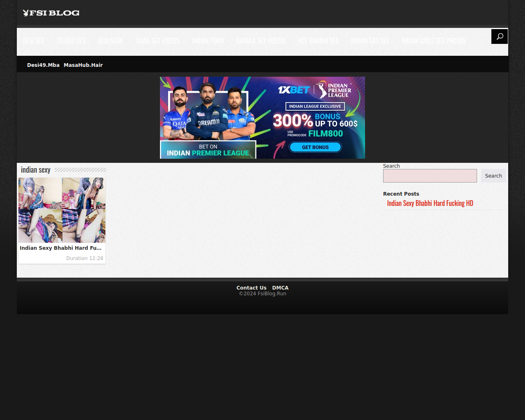The width and height of the screenshot is (525, 420).
Task: Click the sidebar Search button
Action: click(x=493, y=176)
